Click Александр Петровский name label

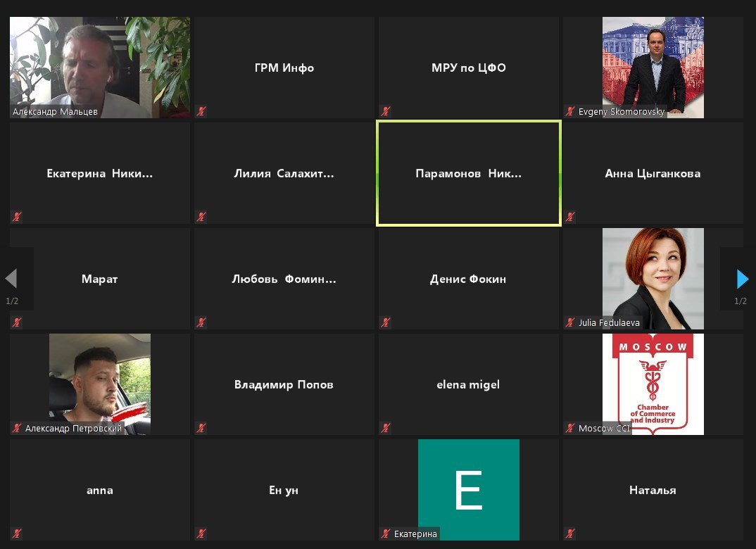pos(73,428)
